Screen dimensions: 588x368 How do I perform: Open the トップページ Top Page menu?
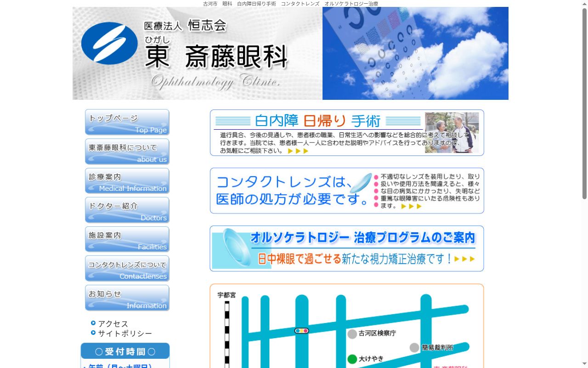pos(127,122)
